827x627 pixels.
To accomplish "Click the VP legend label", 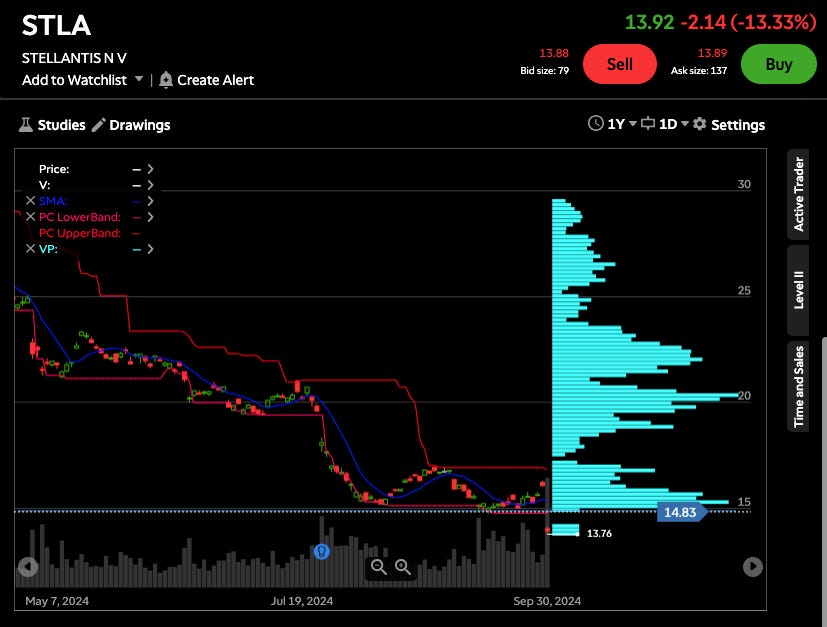I will point(48,248).
